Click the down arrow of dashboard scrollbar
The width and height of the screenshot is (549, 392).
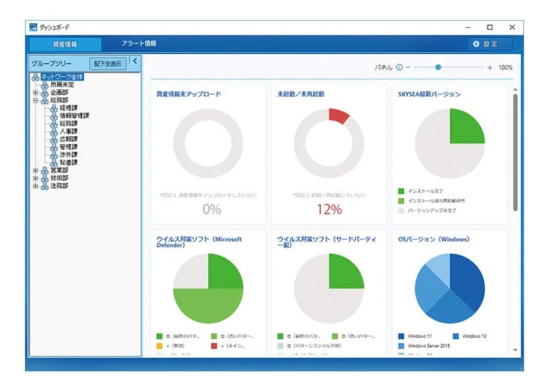point(515,350)
